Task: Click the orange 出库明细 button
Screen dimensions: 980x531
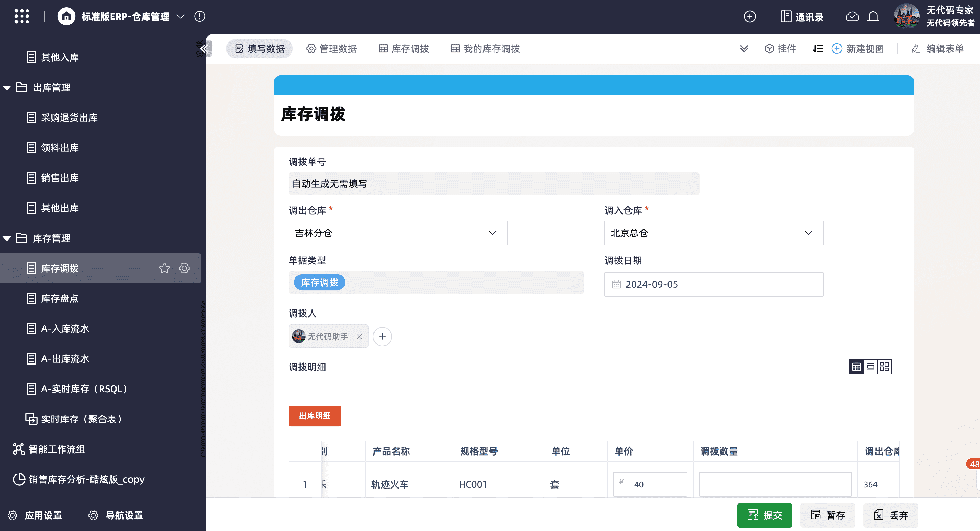Action: tap(315, 416)
